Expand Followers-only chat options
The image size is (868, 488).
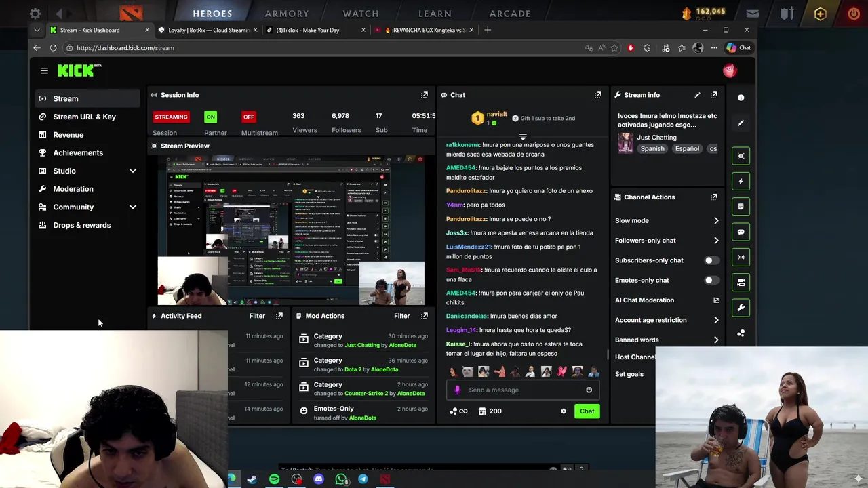716,241
